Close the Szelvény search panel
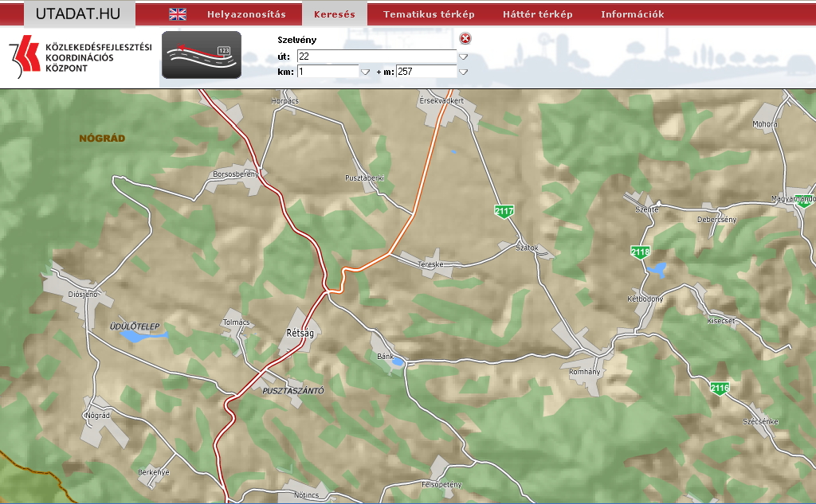Image resolution: width=816 pixels, height=504 pixels. coord(465,39)
